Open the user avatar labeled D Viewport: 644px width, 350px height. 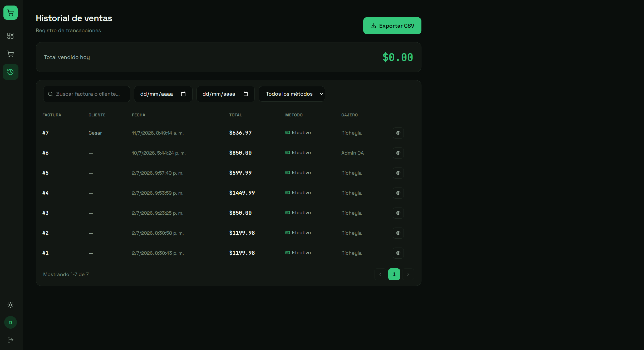pos(11,322)
